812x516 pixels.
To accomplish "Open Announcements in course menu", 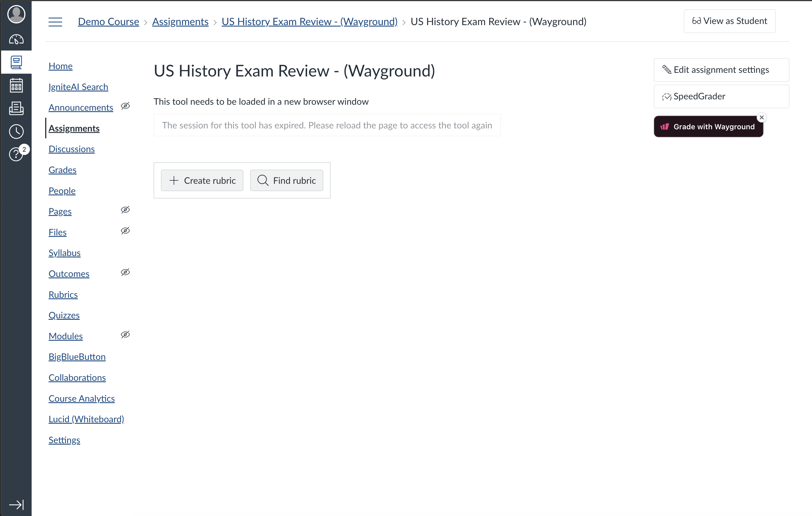I will coord(81,108).
